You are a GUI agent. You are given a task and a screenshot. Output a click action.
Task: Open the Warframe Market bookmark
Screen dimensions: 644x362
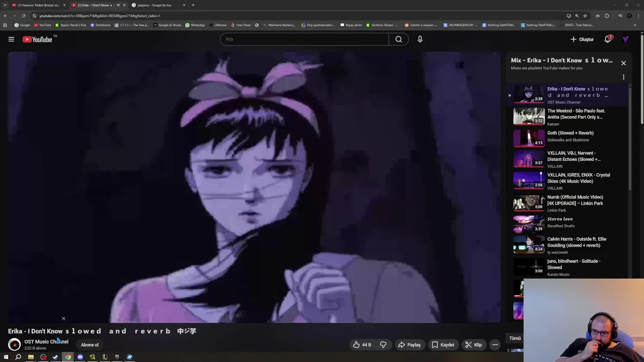point(279,25)
